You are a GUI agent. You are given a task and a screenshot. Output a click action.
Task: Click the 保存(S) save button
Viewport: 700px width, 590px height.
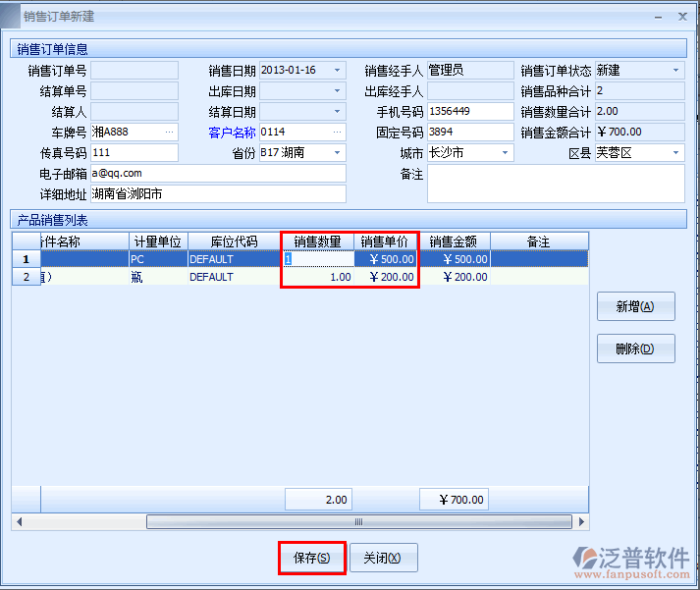pos(311,558)
